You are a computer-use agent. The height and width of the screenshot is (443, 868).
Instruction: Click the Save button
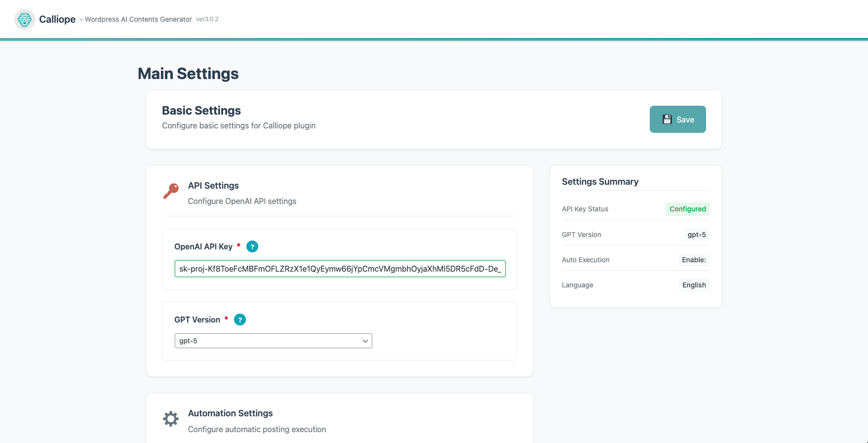pyautogui.click(x=677, y=119)
